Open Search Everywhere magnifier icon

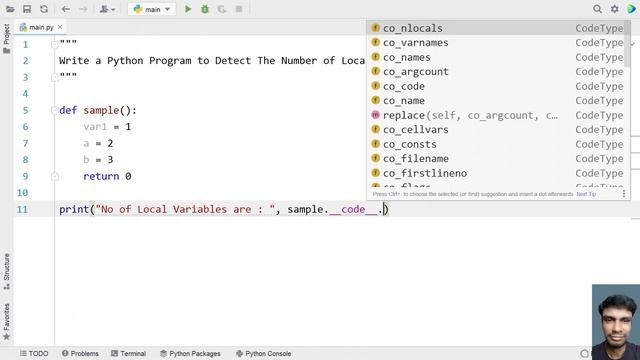click(x=597, y=9)
